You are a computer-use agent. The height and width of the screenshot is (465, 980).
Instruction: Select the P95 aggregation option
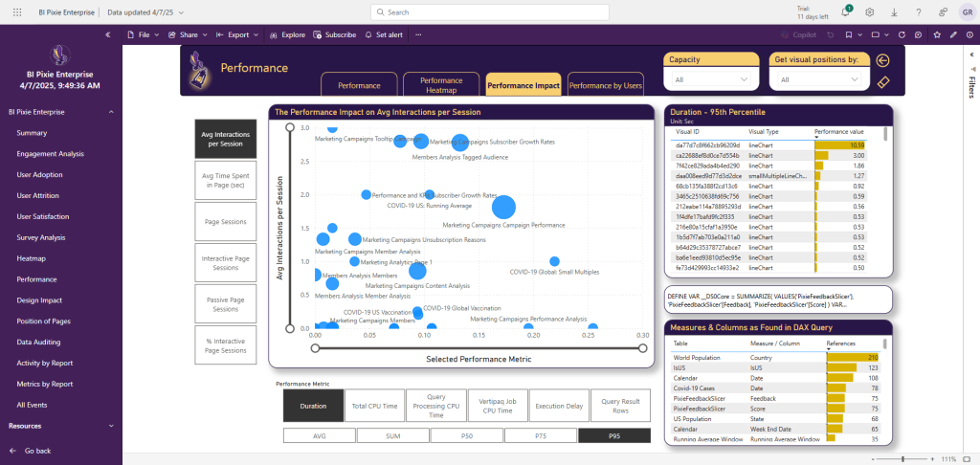click(613, 435)
